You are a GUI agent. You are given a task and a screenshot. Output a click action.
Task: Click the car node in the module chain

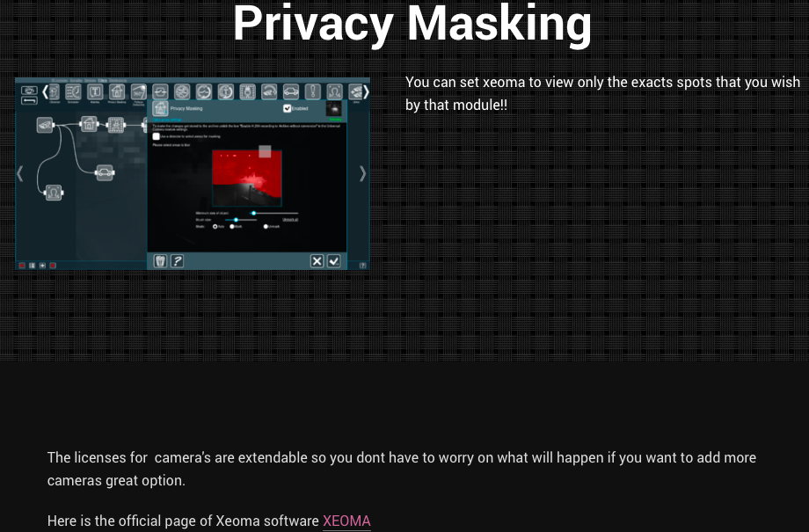[105, 172]
